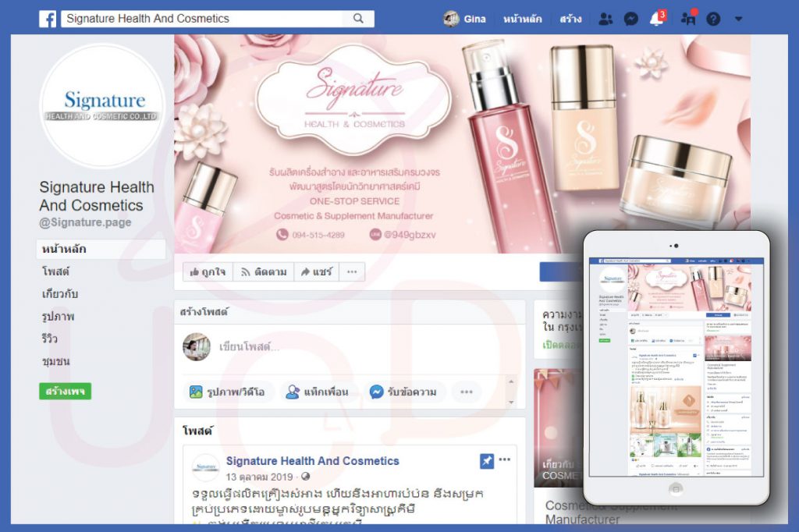799x532 pixels.
Task: Click the pinned post pin icon
Action: [x=487, y=461]
